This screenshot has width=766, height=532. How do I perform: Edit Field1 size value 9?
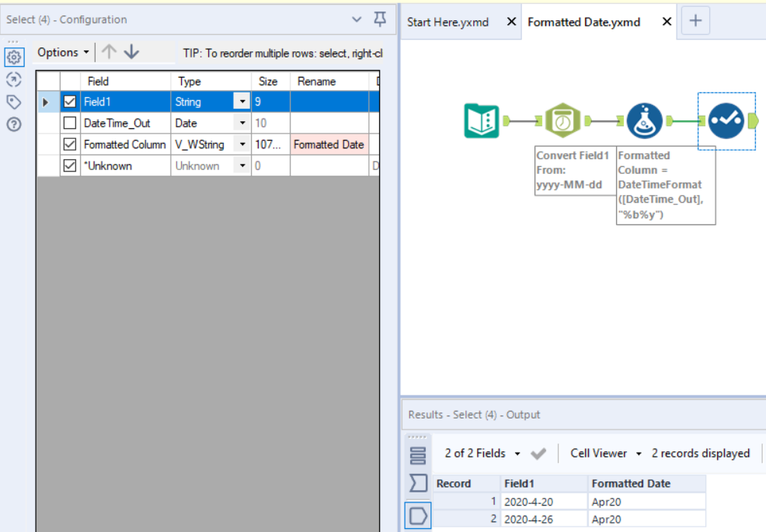tap(271, 102)
